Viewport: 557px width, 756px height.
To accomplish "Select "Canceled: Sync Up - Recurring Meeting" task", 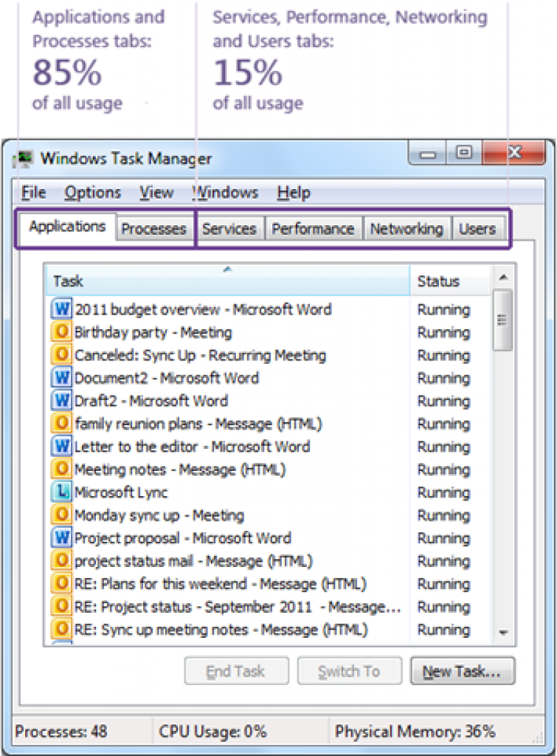I will (x=201, y=355).
